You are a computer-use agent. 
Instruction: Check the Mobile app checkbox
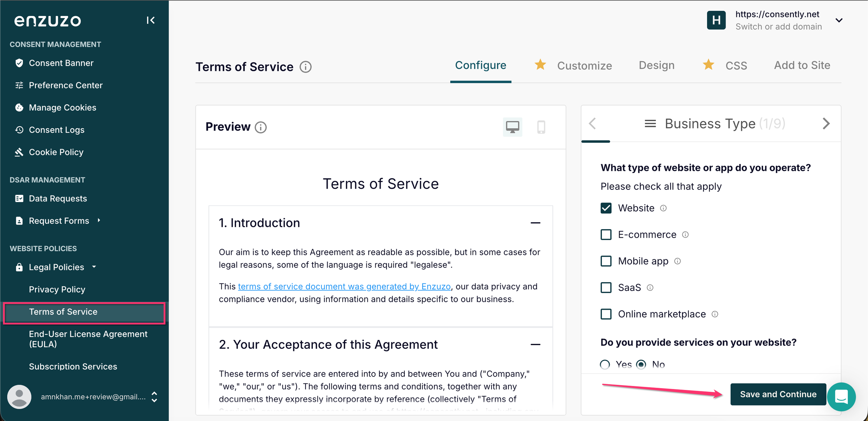606,261
